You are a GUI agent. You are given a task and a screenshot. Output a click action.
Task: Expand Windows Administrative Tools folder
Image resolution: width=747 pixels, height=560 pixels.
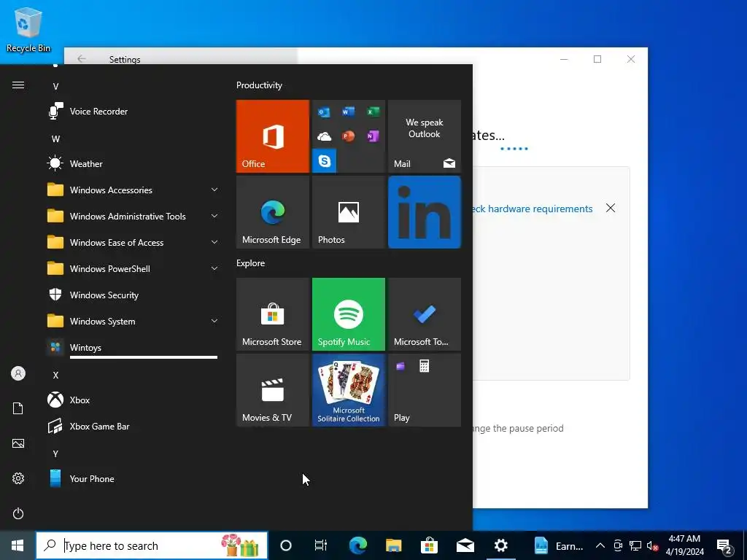(x=133, y=216)
